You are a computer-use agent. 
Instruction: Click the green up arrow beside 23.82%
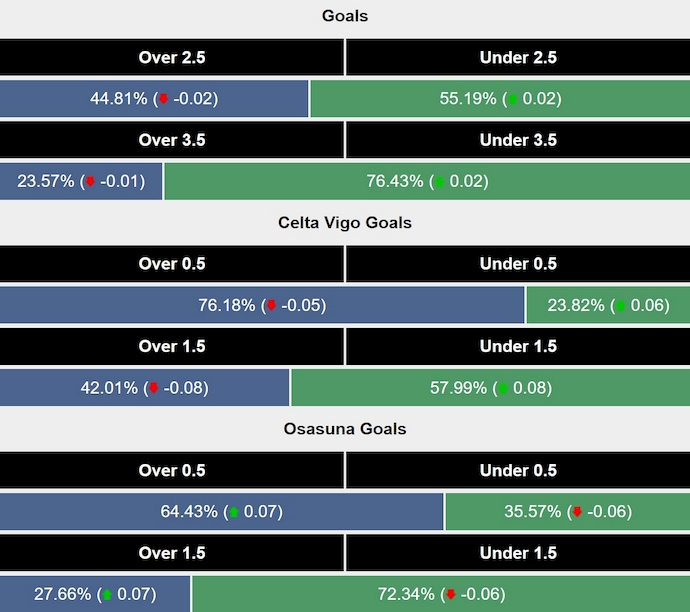[620, 305]
